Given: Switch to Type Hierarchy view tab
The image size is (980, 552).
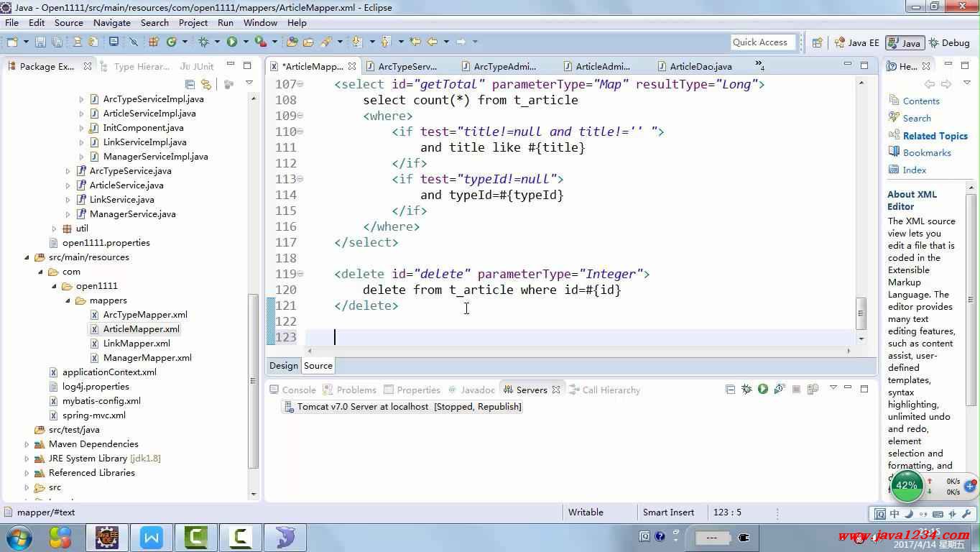Looking at the screenshot, I should coord(135,66).
